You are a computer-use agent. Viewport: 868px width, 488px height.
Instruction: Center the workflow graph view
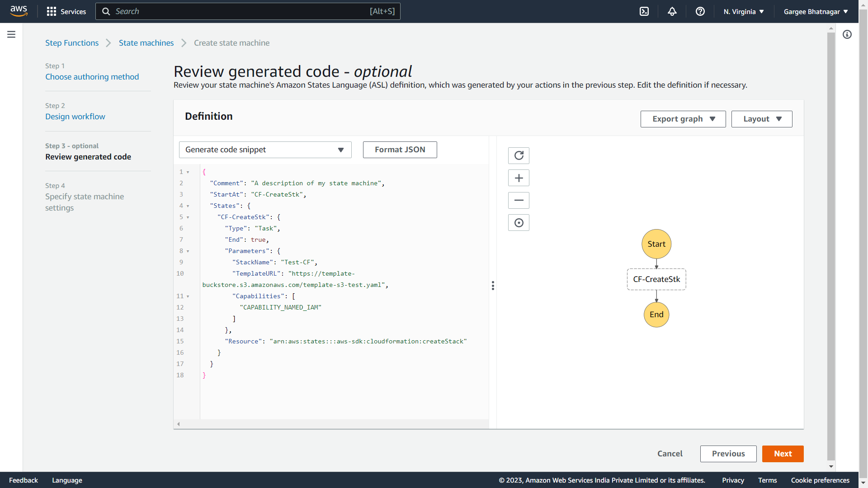point(519,223)
